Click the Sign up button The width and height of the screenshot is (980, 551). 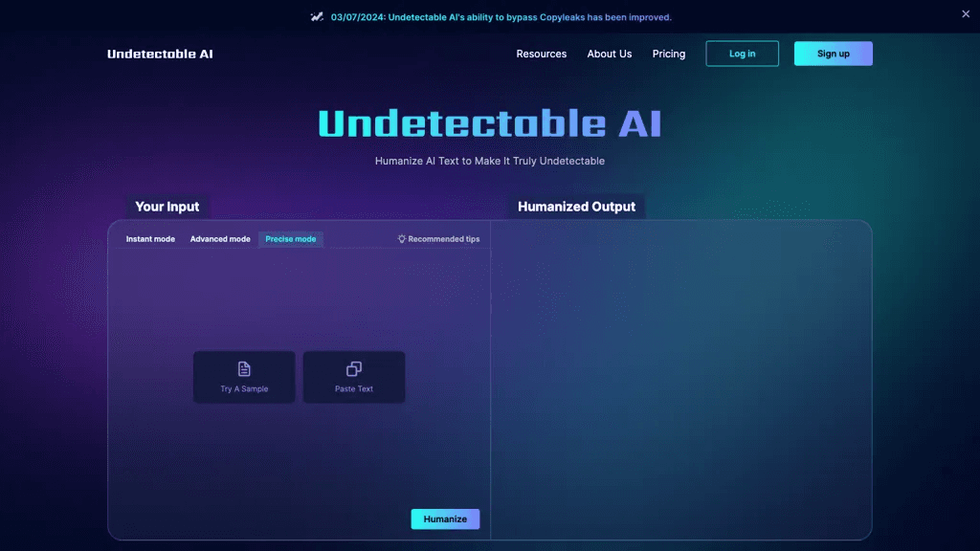pos(834,54)
